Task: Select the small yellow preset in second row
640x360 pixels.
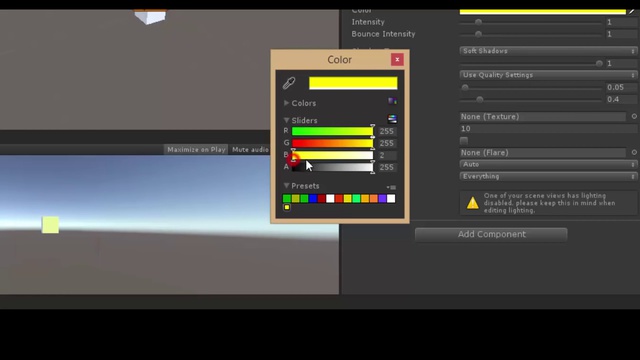Action: click(x=287, y=207)
